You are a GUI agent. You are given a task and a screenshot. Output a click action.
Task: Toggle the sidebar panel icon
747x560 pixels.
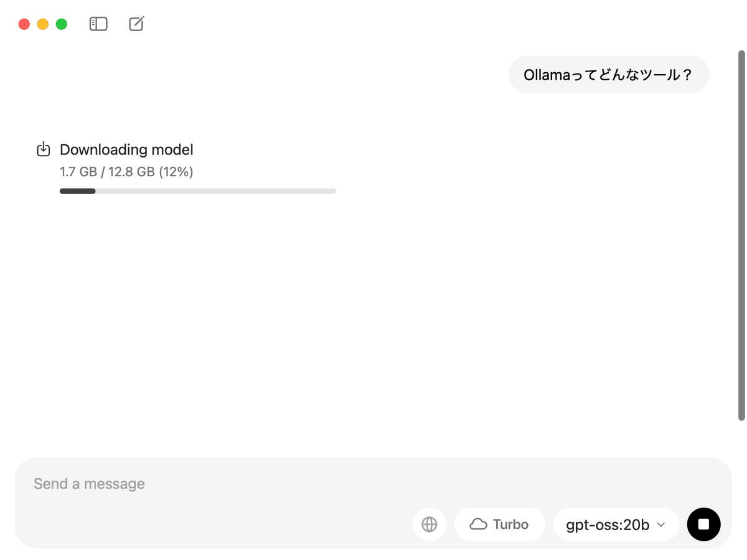(98, 24)
